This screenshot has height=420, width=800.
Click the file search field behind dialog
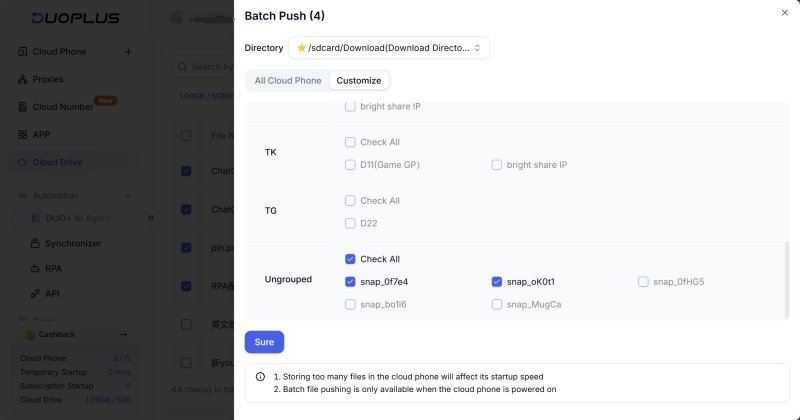click(x=204, y=67)
